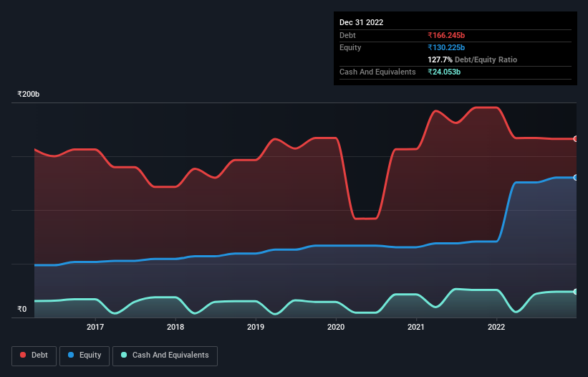Click the ₹130.225b equity value

(446, 47)
